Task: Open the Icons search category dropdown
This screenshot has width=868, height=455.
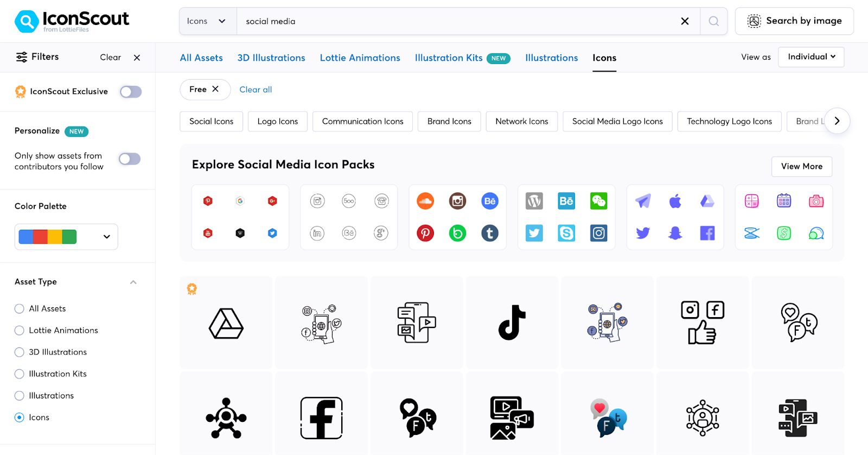Action: pyautogui.click(x=208, y=21)
